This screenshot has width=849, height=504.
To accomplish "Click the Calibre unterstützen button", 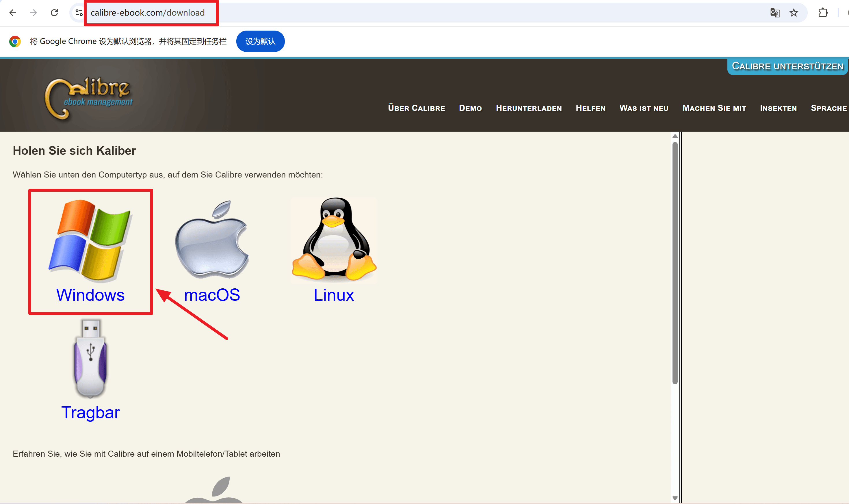I will pos(787,66).
